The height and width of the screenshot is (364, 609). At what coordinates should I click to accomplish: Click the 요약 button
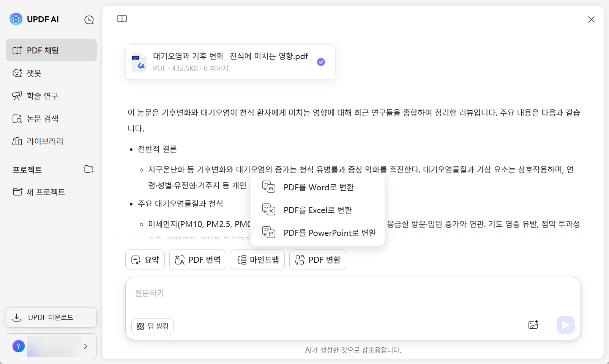[x=145, y=260]
